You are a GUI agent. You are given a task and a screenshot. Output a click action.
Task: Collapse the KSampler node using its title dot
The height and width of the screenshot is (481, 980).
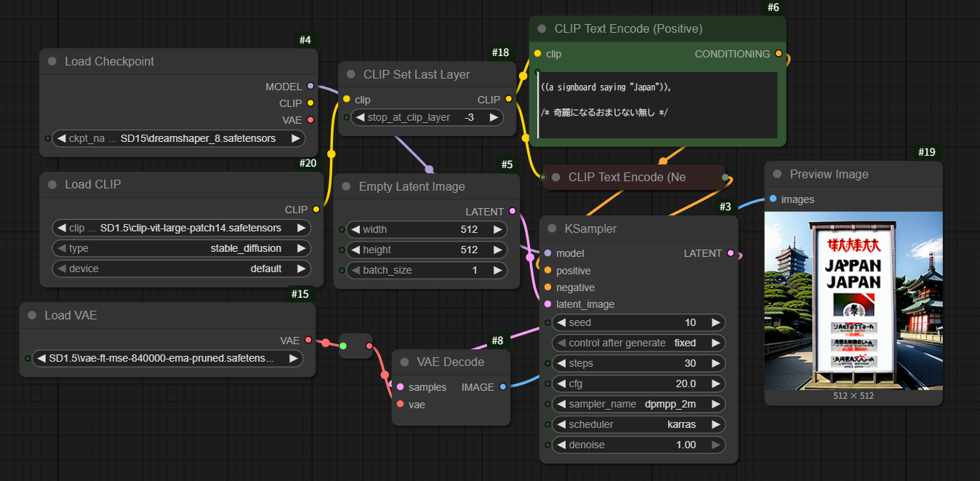pos(553,228)
